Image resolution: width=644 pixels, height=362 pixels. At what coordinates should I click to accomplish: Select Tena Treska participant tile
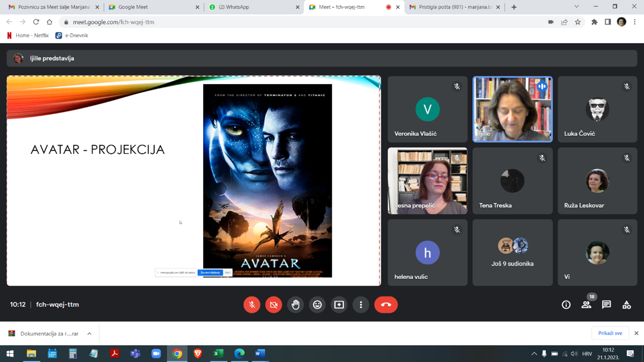coord(513,181)
